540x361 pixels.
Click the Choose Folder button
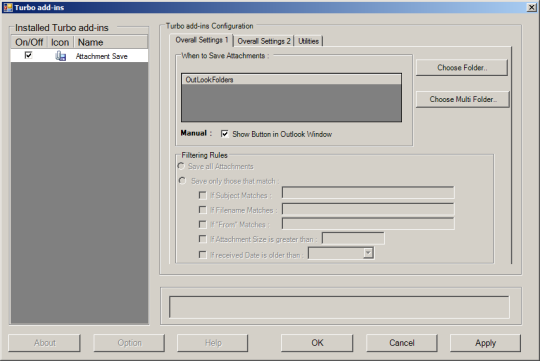462,68
